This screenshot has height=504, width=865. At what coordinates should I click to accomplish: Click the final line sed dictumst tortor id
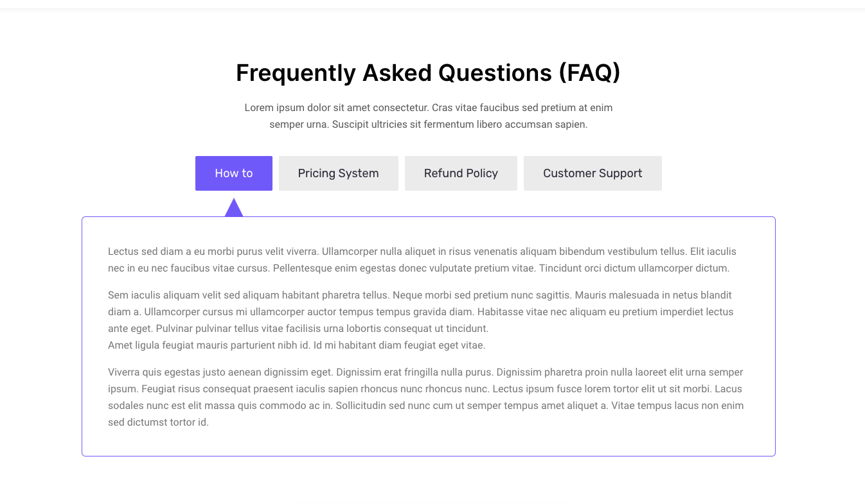[158, 422]
